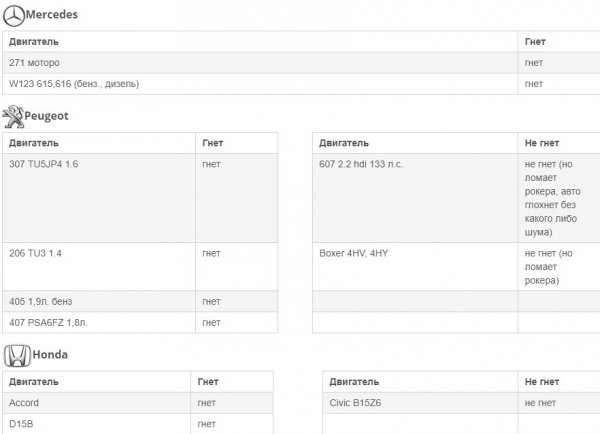The width and height of the screenshot is (600, 434).
Task: Click the '607 2.2 hdi 133 л.с.' cell
Action: [415, 198]
